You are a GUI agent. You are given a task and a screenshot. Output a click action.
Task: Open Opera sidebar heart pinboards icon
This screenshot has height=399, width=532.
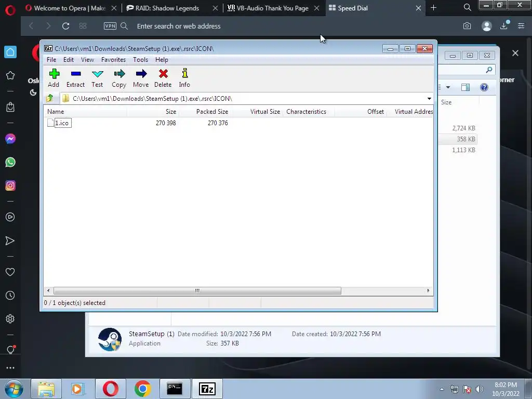pyautogui.click(x=10, y=272)
